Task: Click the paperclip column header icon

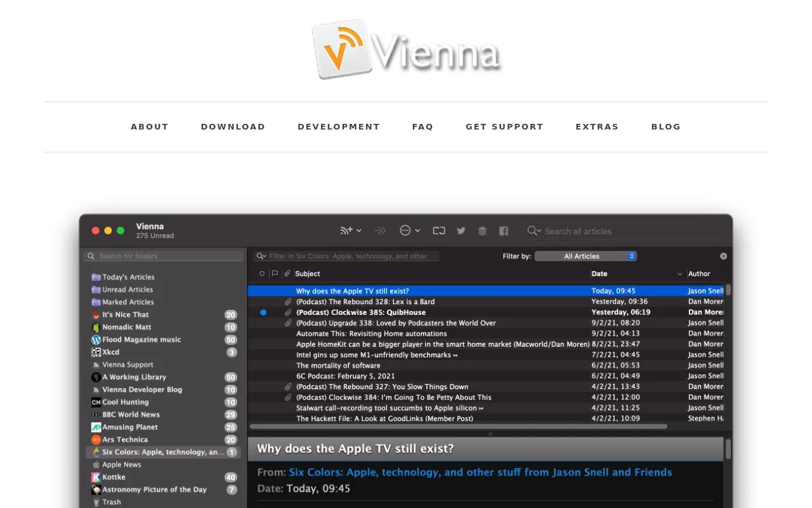Action: click(x=287, y=274)
